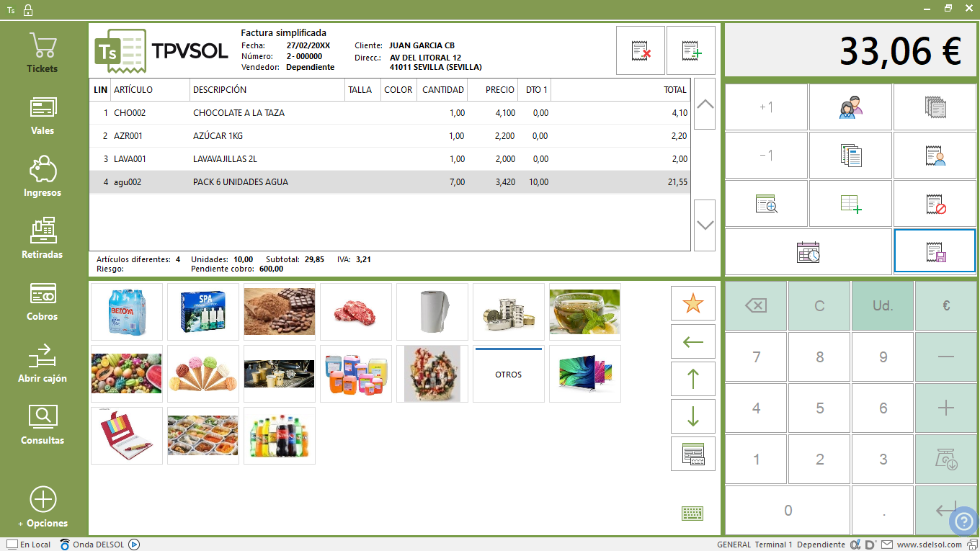Click the small green keyboard icon
Viewport: 980px width, 551px height.
click(692, 514)
